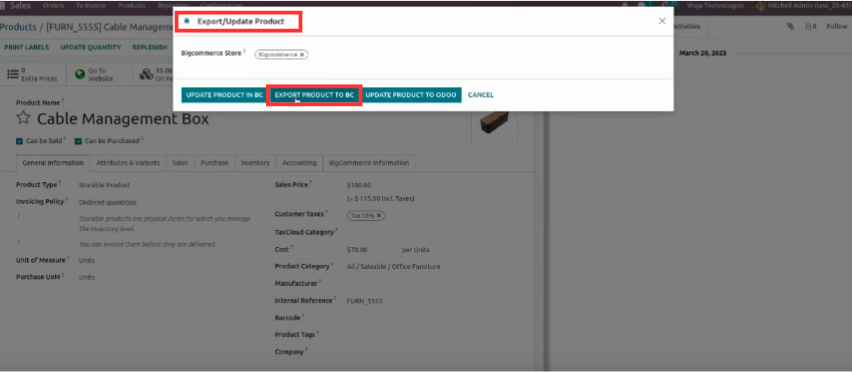The image size is (852, 372).
Task: Click the '(= $ 115.00 Incl. Taxes)' text
Action: [x=380, y=199]
